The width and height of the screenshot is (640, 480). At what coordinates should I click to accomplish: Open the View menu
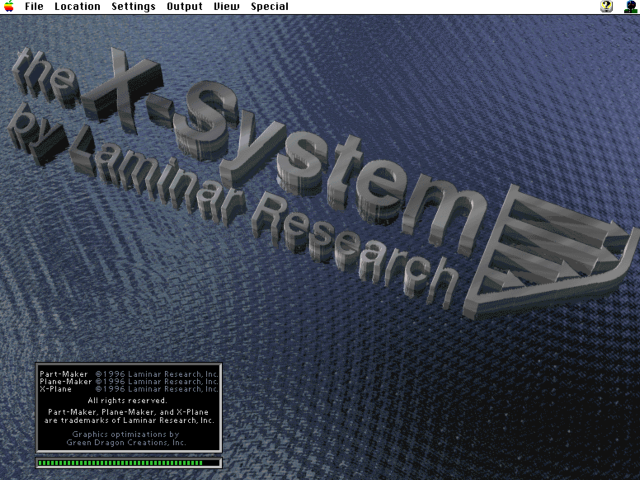(227, 7)
